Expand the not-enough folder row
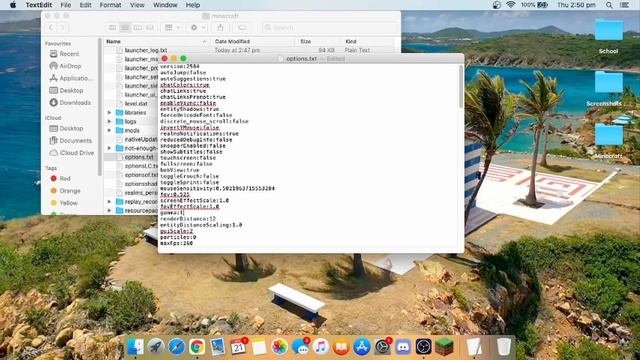 [x=109, y=148]
